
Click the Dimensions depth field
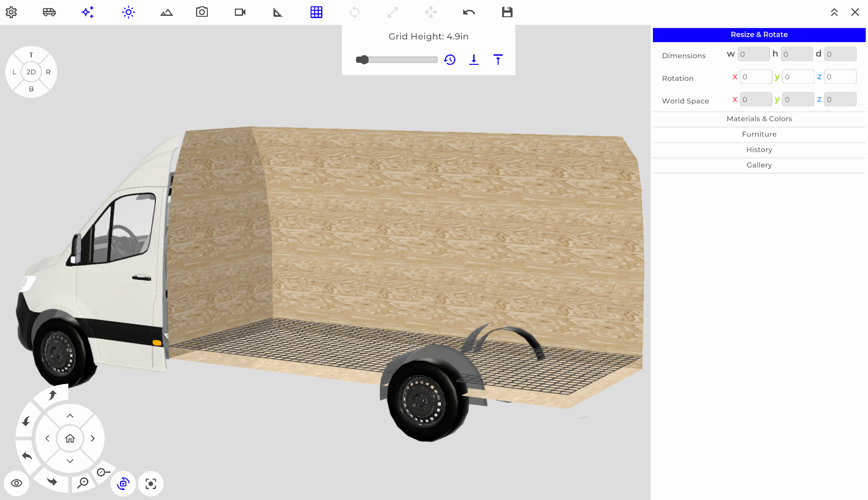pyautogui.click(x=840, y=54)
